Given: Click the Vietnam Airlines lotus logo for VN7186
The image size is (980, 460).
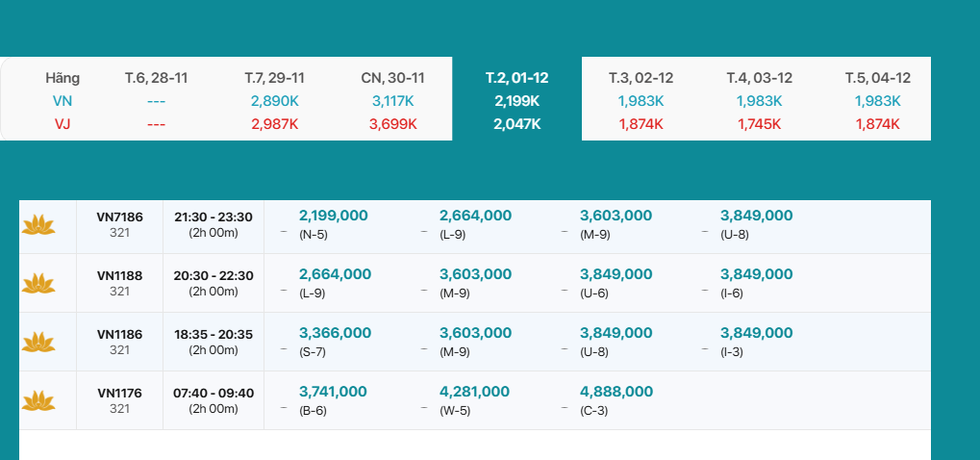Looking at the screenshot, I should click(x=38, y=225).
